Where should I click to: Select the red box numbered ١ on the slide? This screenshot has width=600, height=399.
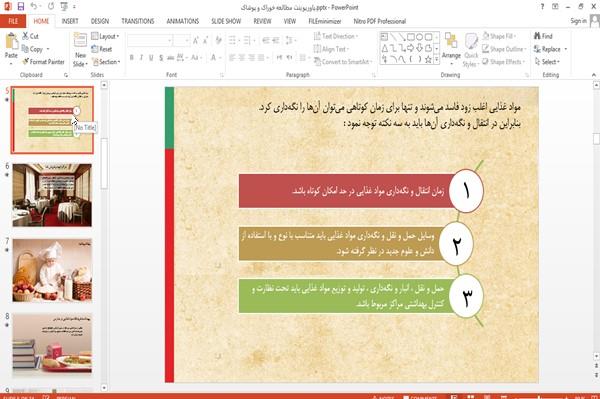click(x=346, y=191)
